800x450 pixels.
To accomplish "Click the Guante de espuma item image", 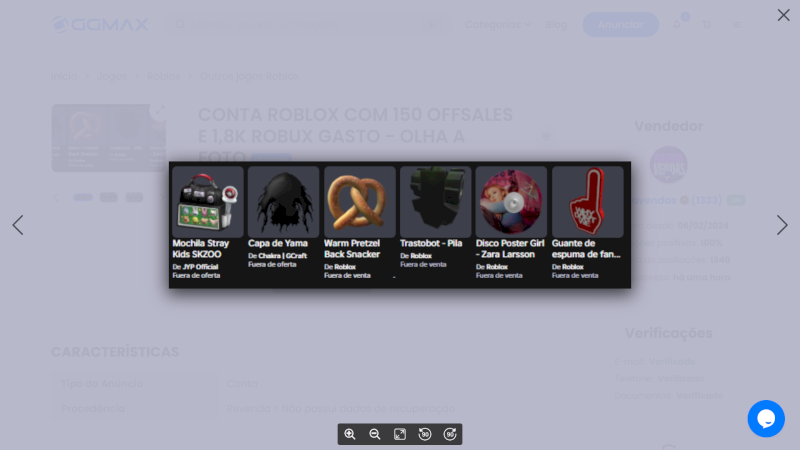I will [x=587, y=202].
